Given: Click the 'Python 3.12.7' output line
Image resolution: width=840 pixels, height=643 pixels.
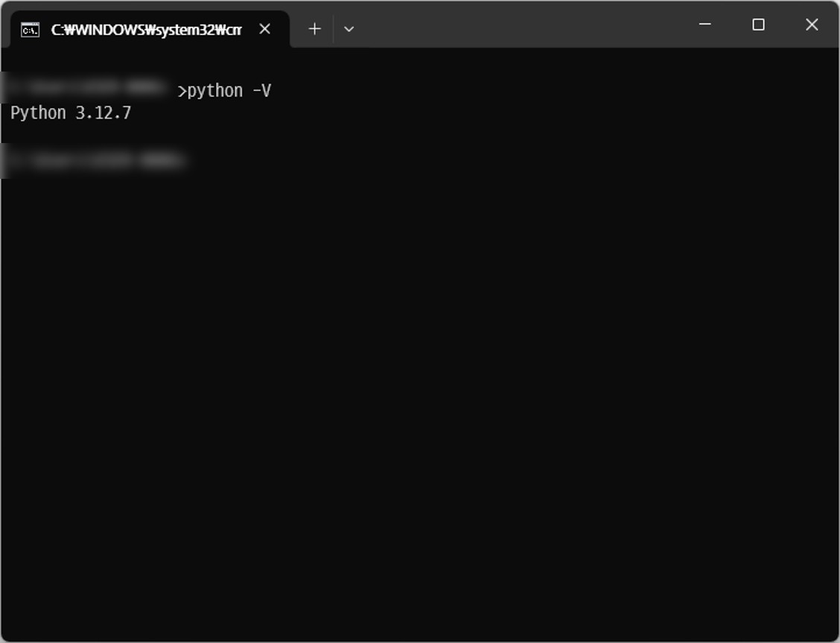Looking at the screenshot, I should pos(71,113).
